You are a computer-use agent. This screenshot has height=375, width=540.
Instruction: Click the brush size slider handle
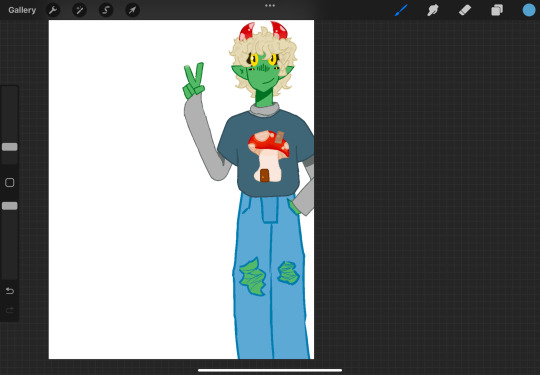pyautogui.click(x=10, y=147)
